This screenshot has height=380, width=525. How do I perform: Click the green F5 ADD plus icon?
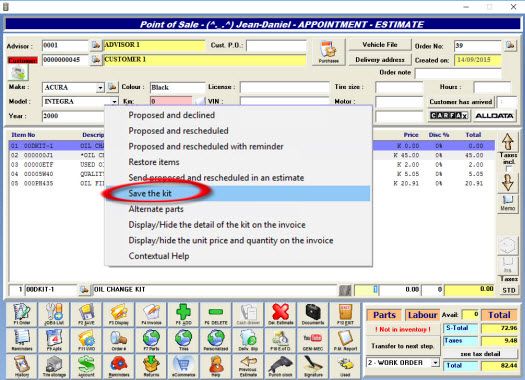coord(183,314)
